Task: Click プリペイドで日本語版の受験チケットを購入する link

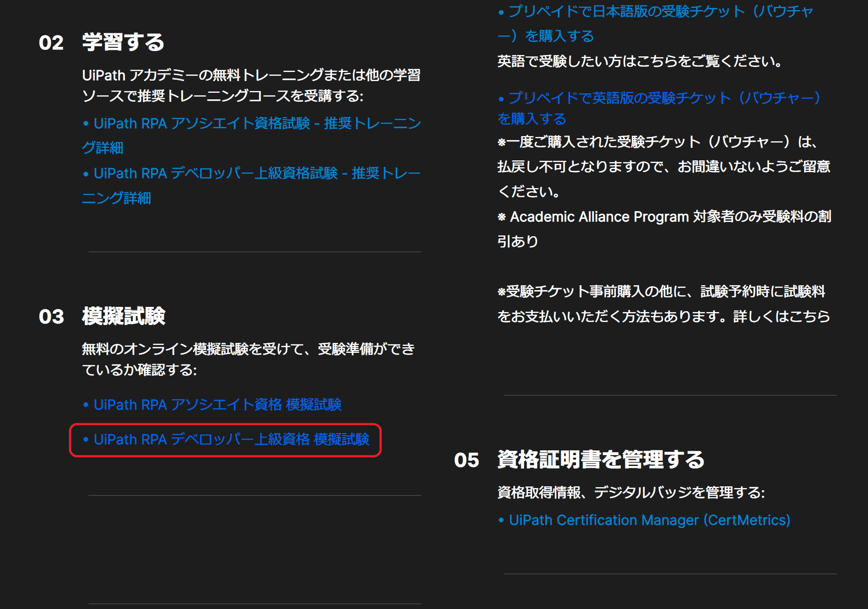Action: 655,23
